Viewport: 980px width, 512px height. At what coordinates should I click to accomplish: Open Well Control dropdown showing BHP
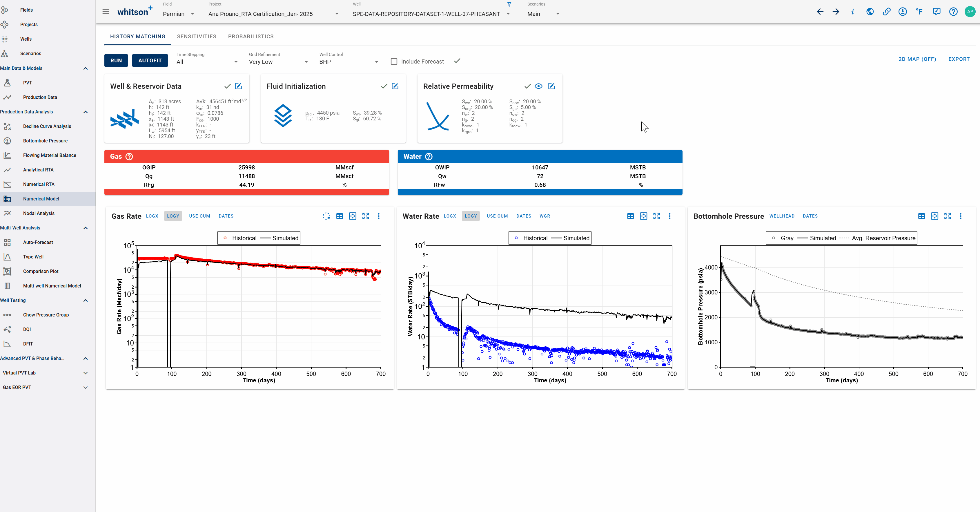click(350, 62)
